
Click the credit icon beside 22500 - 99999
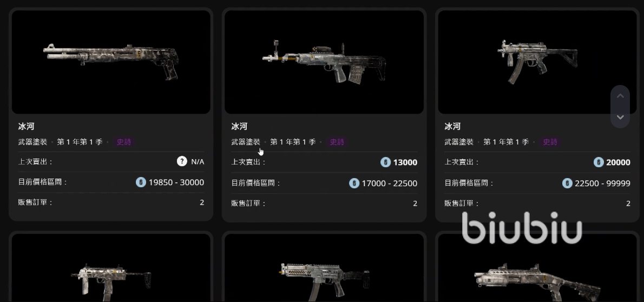567,183
